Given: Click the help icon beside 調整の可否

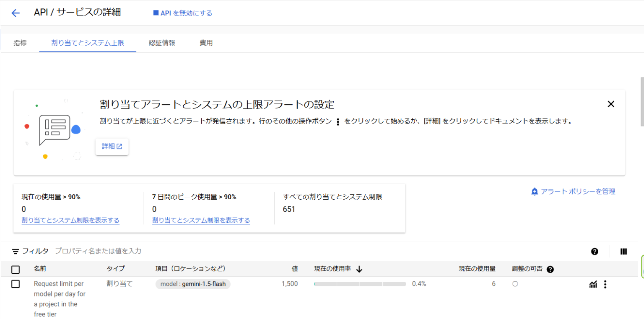Looking at the screenshot, I should (550, 269).
